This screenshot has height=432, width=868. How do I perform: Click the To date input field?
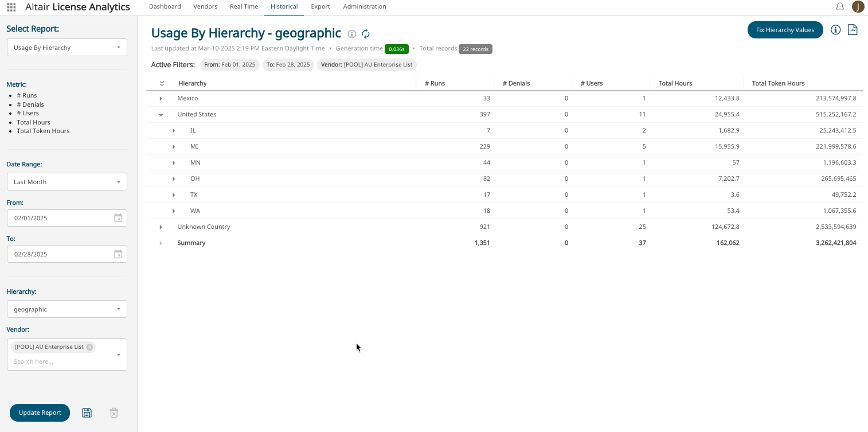[x=67, y=254]
